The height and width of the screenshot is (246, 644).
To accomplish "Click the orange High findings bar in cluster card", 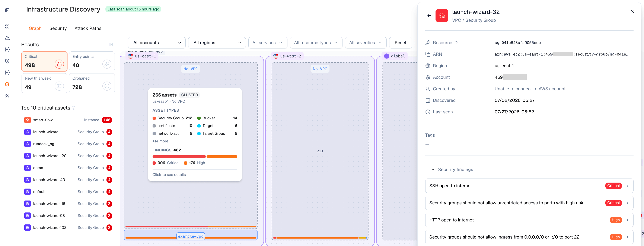I will (x=222, y=157).
